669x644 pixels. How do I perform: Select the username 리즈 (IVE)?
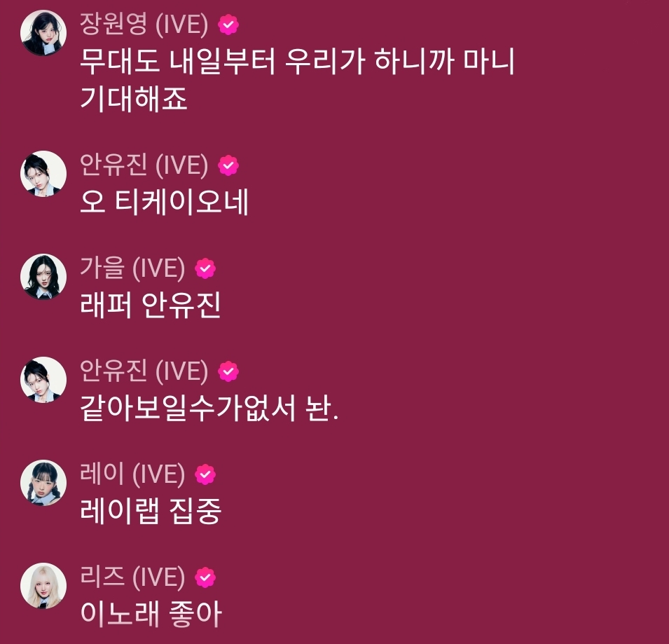[x=132, y=577]
